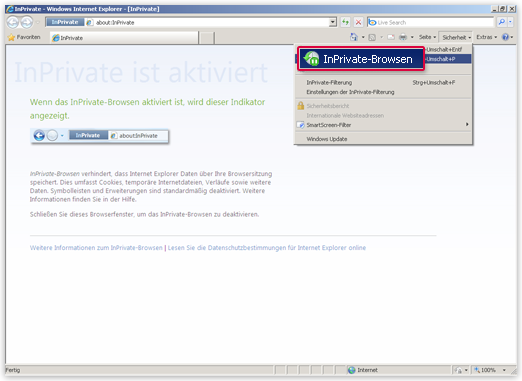Viewport: 522px width, 381px height.
Task: Close the Sicherheit menu button
Action: pyautogui.click(x=456, y=37)
